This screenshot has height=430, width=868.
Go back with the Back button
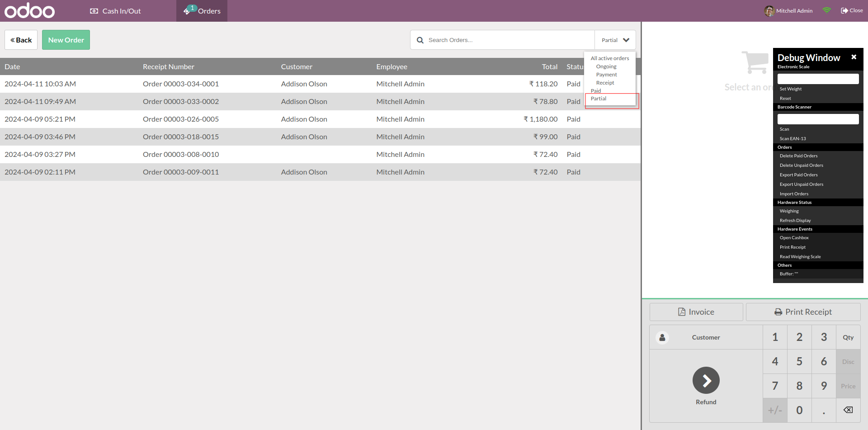[21, 40]
